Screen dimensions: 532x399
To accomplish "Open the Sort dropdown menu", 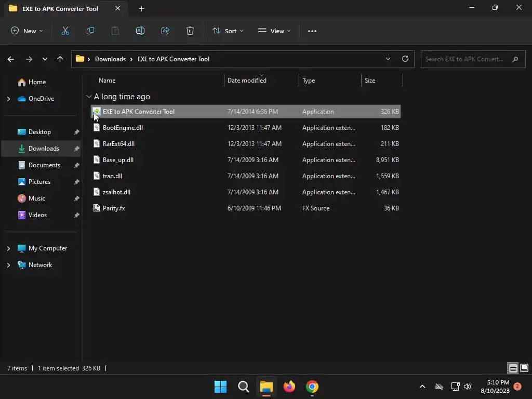I will tap(228, 31).
